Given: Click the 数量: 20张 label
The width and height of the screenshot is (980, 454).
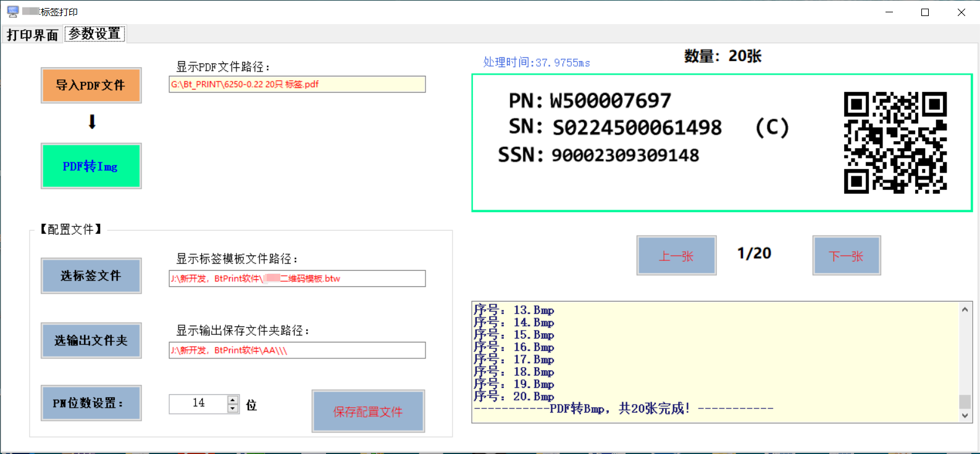Looking at the screenshot, I should point(722,56).
